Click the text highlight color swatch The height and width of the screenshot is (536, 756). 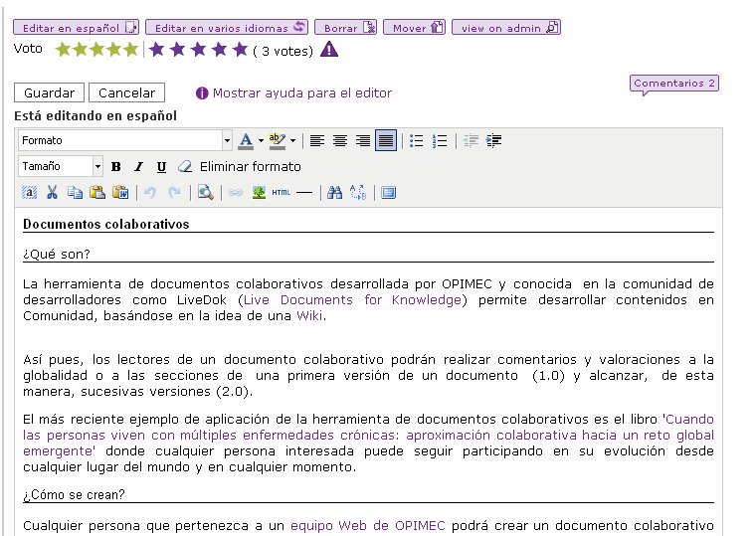(x=276, y=140)
